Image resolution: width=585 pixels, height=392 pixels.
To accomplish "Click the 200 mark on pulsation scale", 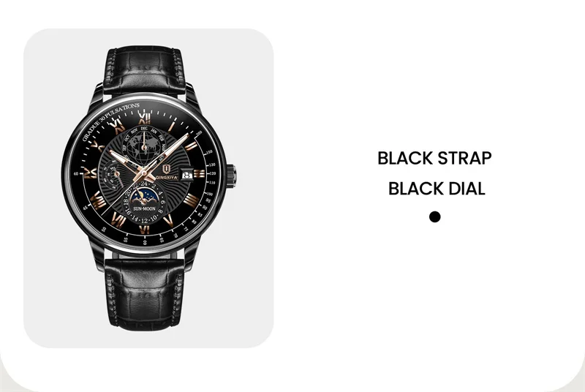I will pyautogui.click(x=199, y=133).
